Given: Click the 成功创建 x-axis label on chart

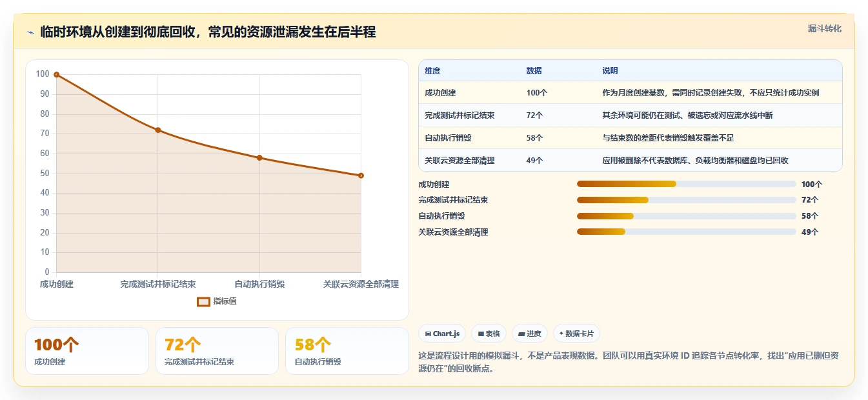Looking at the screenshot, I should click(x=57, y=285).
